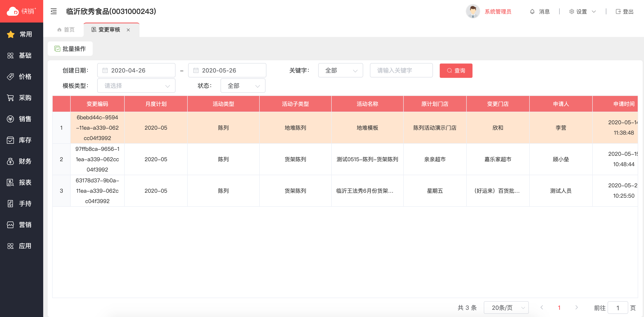Open the 价格 price tag section
The height and width of the screenshot is (317, 644).
tap(22, 77)
